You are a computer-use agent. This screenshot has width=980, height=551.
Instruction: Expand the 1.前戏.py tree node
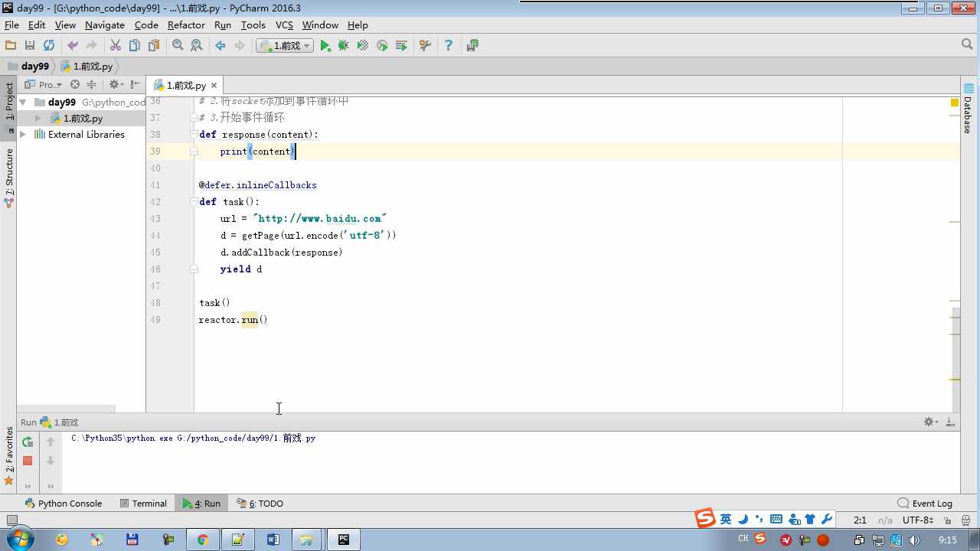(38, 119)
